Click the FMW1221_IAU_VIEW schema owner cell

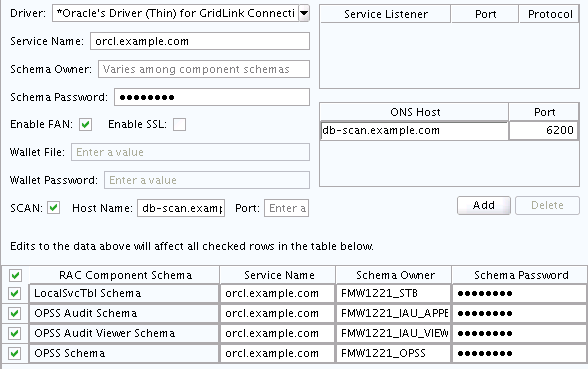394,333
